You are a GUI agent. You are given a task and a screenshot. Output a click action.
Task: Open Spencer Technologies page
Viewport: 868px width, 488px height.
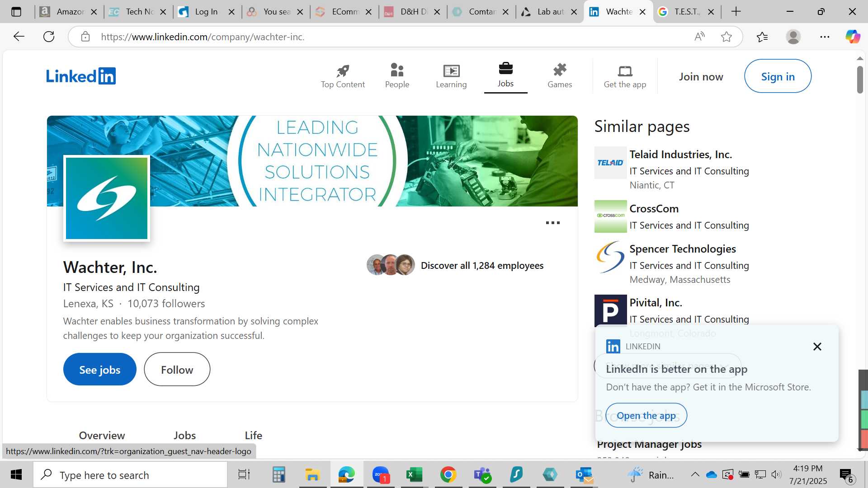683,249
